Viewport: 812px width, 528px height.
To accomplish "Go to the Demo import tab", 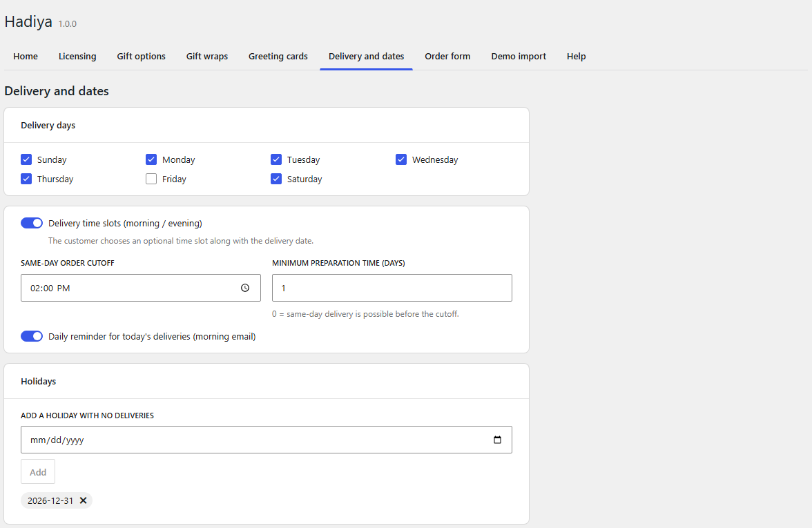I will [519, 57].
